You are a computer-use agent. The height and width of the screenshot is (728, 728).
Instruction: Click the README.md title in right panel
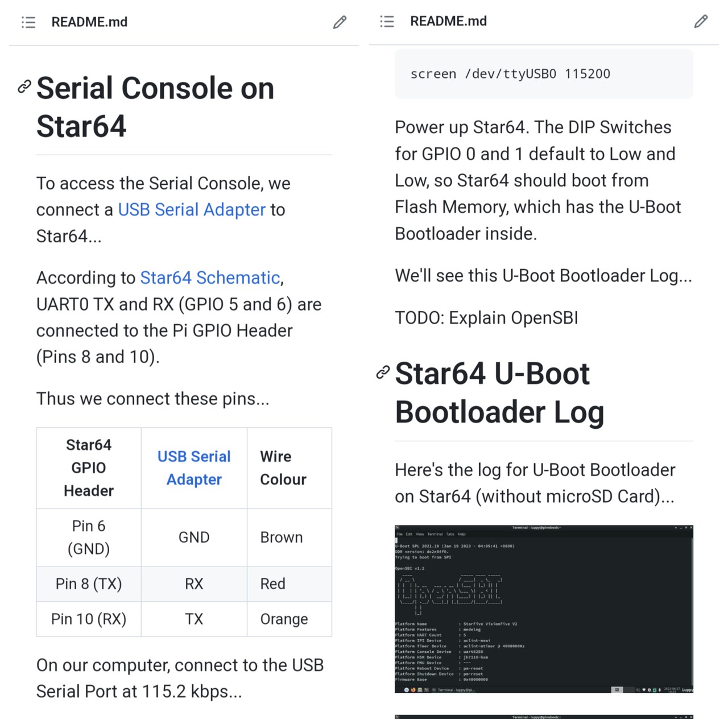click(x=448, y=22)
